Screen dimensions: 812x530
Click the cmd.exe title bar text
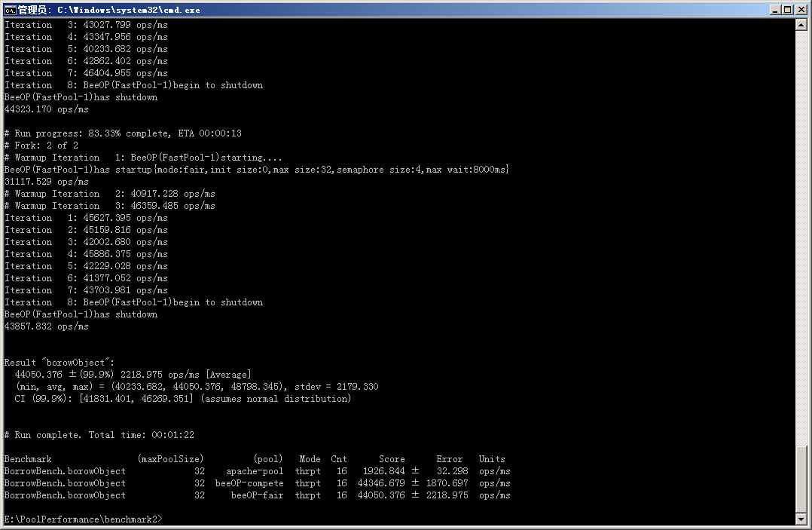(109, 10)
